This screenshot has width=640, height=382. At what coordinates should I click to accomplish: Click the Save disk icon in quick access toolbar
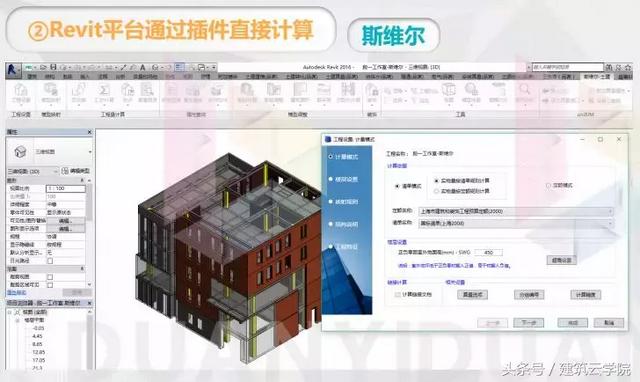coord(53,67)
